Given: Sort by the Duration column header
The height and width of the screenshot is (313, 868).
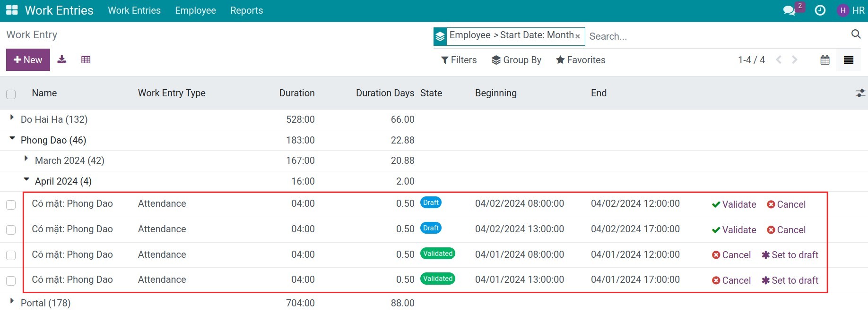Looking at the screenshot, I should click(297, 93).
